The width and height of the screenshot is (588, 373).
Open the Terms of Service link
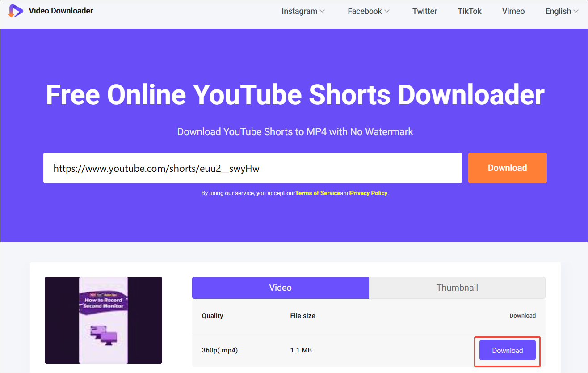(318, 193)
